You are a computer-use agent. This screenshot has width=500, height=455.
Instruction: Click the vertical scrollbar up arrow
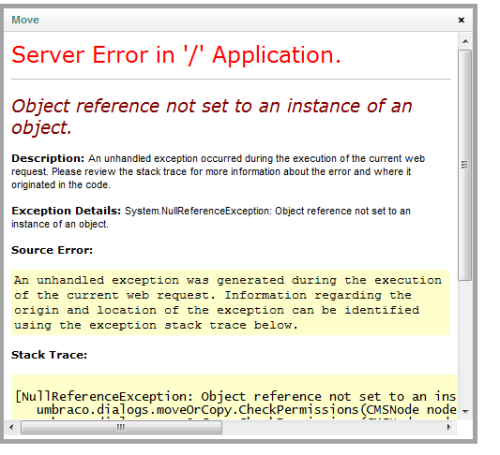pyautogui.click(x=465, y=41)
